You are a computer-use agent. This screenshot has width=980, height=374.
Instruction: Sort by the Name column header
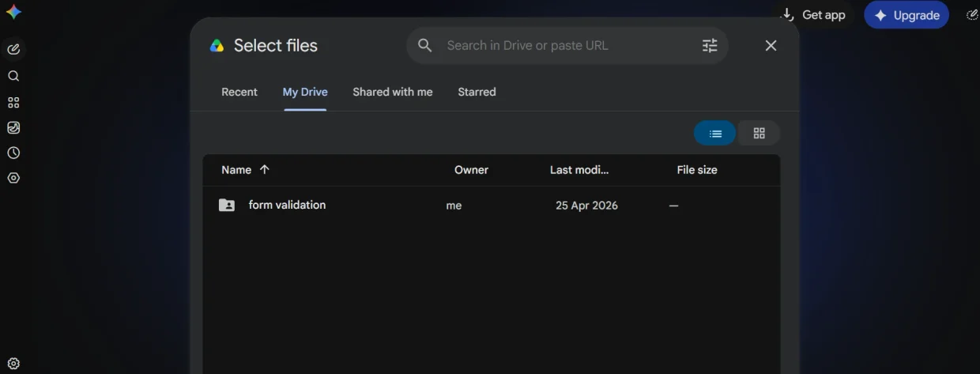pos(236,169)
